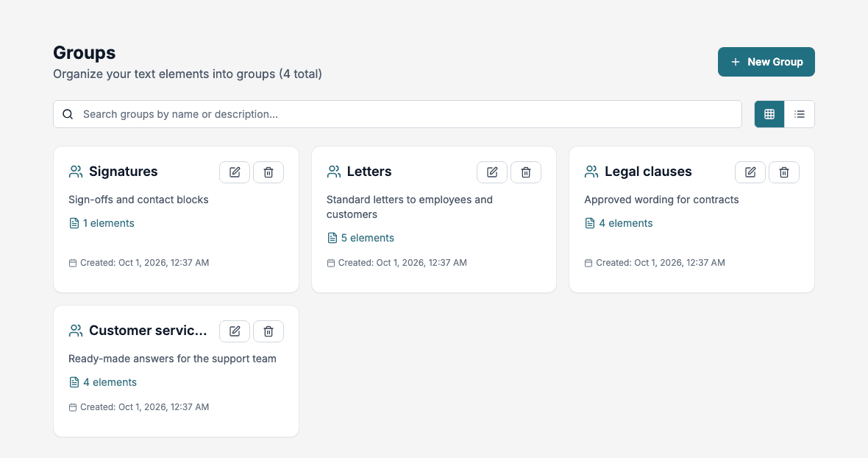Image resolution: width=868 pixels, height=458 pixels.
Task: Switch to grid view
Action: point(769,114)
